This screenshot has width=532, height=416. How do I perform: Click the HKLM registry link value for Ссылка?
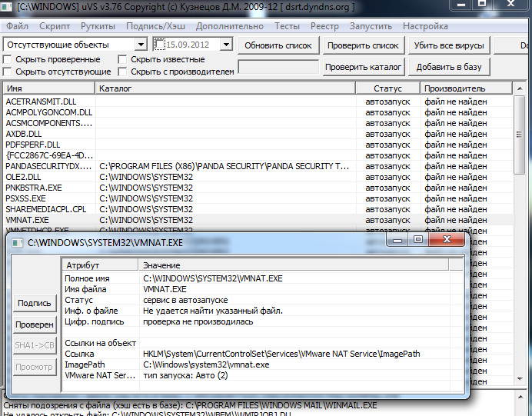point(281,354)
